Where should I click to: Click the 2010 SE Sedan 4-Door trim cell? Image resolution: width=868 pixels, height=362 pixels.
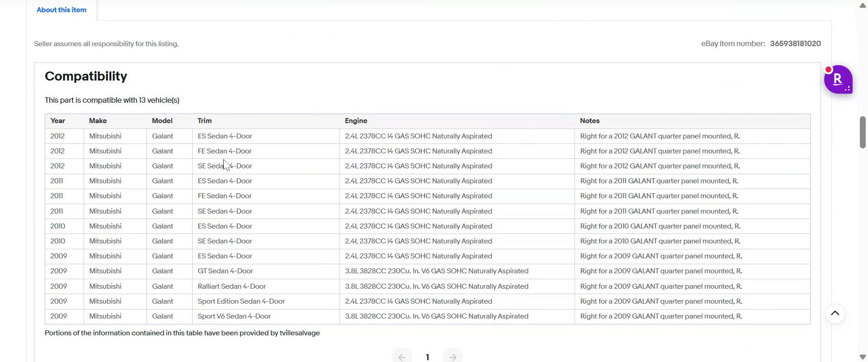[x=266, y=241]
